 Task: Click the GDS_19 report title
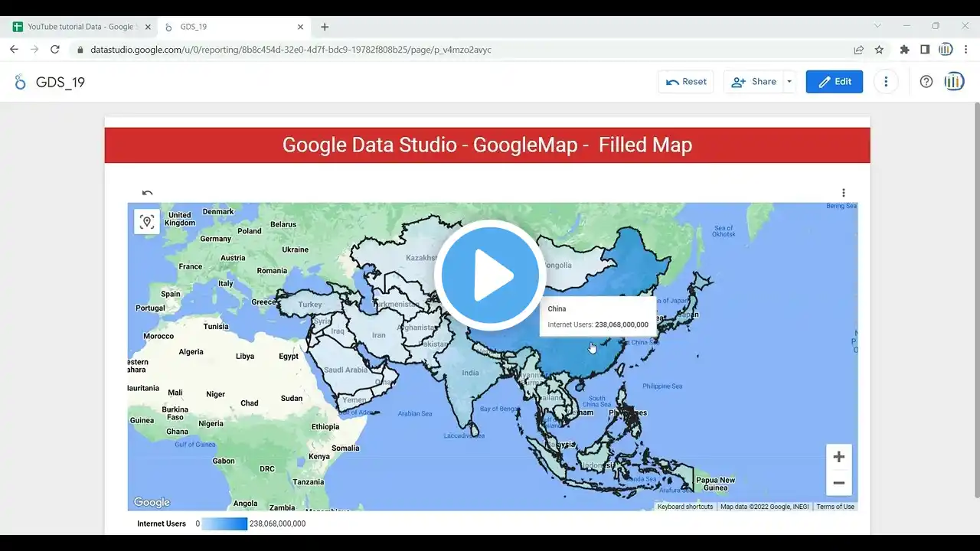[x=60, y=83]
